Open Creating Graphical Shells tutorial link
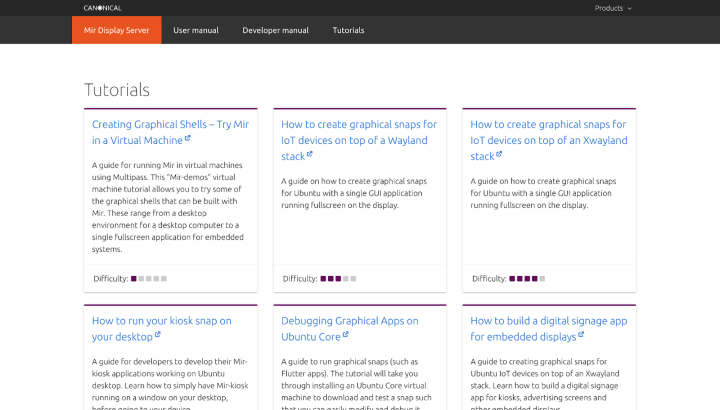 point(170,132)
